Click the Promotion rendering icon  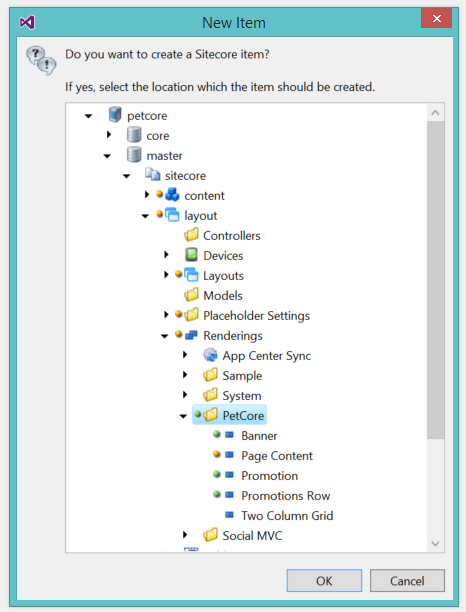point(229,475)
